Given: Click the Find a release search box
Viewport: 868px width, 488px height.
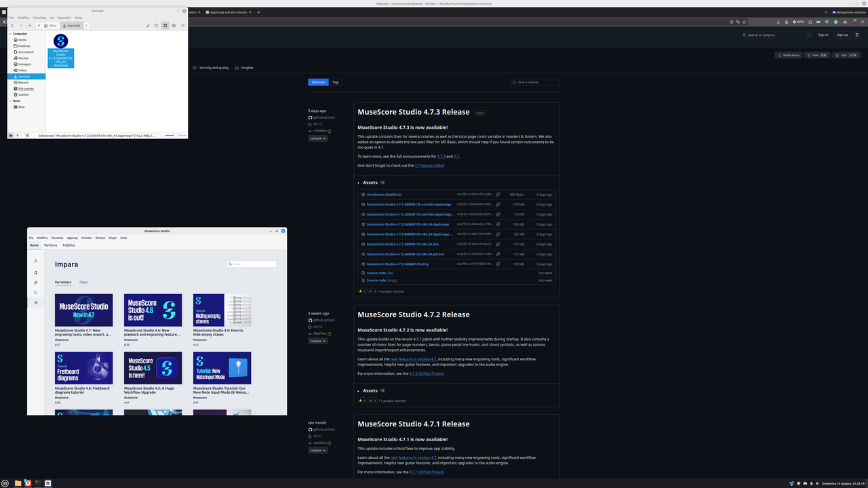Looking at the screenshot, I should coord(535,82).
